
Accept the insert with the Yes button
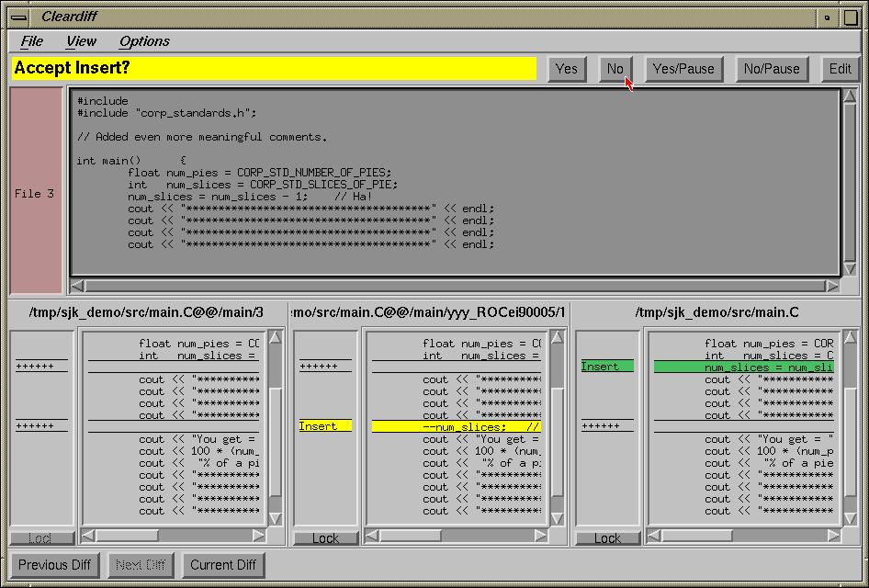(567, 69)
